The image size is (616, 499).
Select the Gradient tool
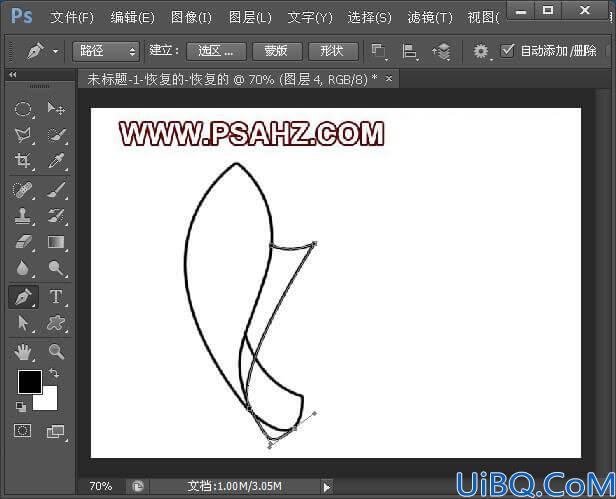56,242
